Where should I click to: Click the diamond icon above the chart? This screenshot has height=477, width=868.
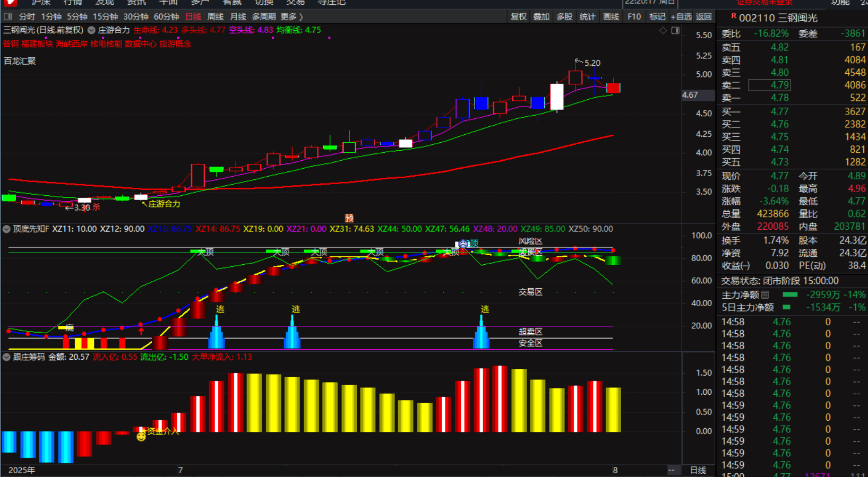tap(663, 31)
